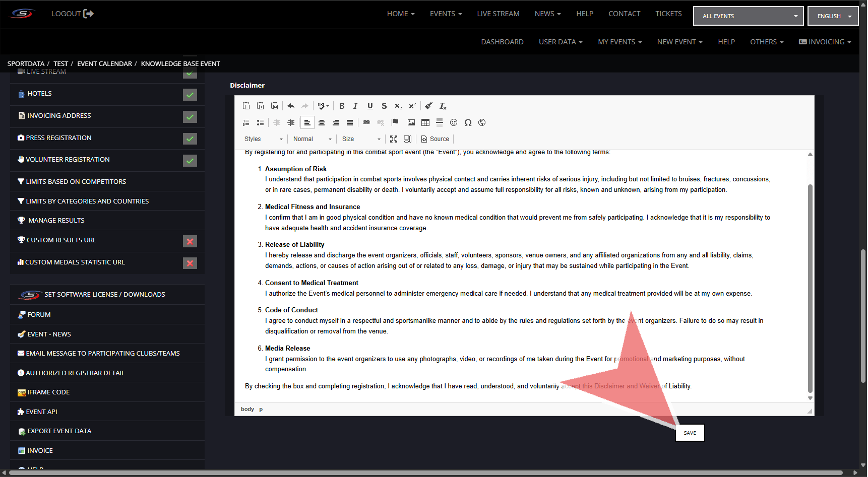Open the My Events menu
The image size is (868, 477).
click(x=619, y=42)
